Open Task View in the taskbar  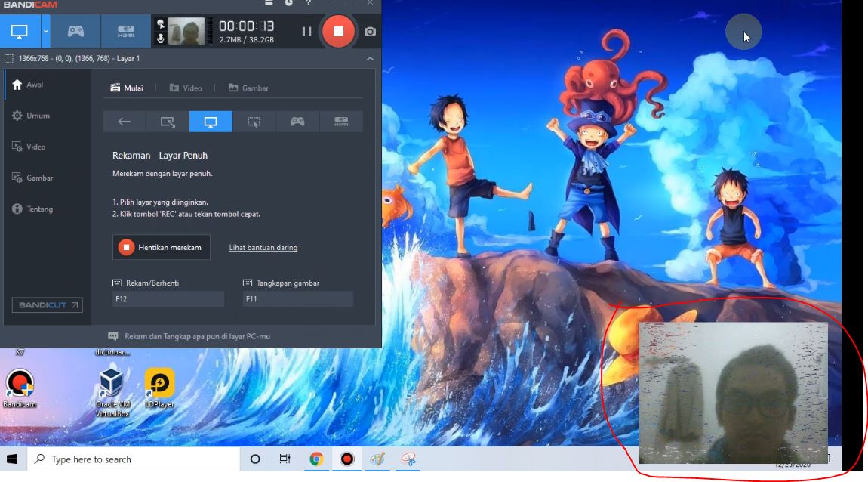285,459
